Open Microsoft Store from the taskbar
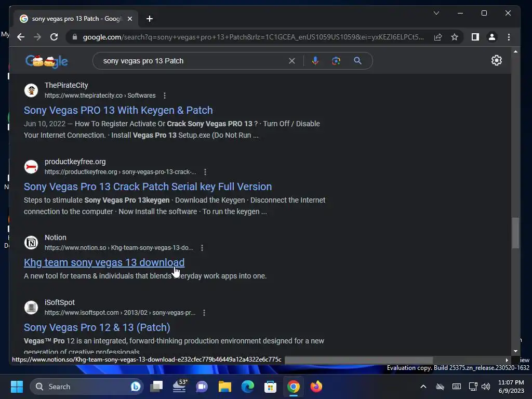The width and height of the screenshot is (532, 399). (270, 387)
